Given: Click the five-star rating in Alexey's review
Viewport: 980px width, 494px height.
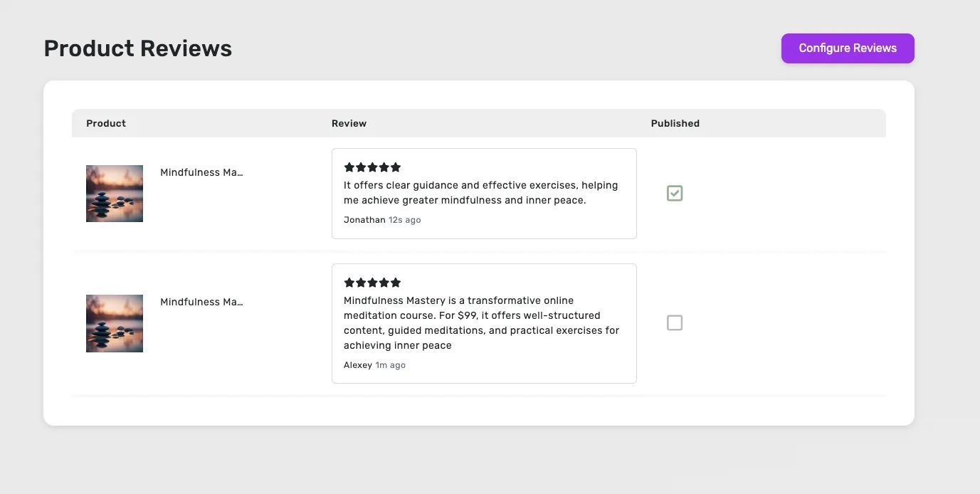Looking at the screenshot, I should pos(372,283).
